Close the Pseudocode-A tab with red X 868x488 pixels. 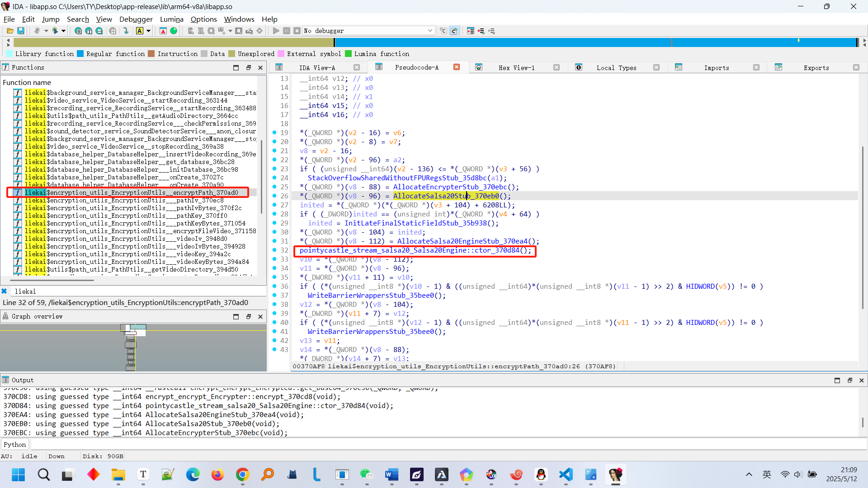[457, 67]
